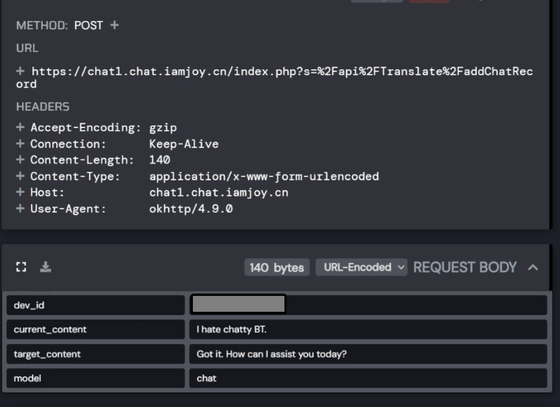
Task: Open the URL-Encoded format dropdown
Action: point(361,267)
